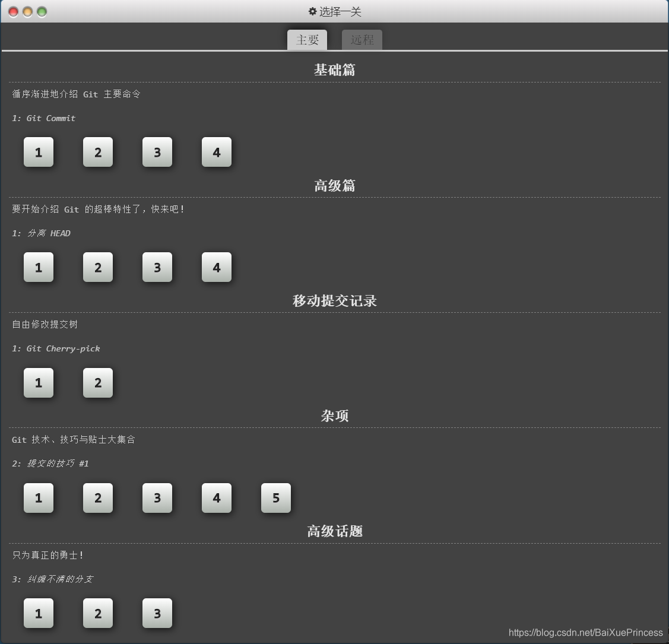Viewport: 669px width, 644px height.
Task: Click the 基础篇 section heading
Action: (335, 70)
